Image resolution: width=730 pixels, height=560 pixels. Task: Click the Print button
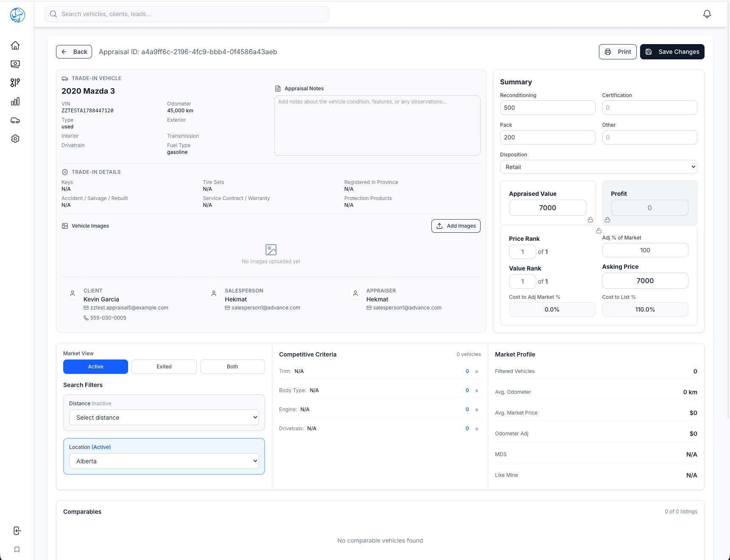(618, 52)
